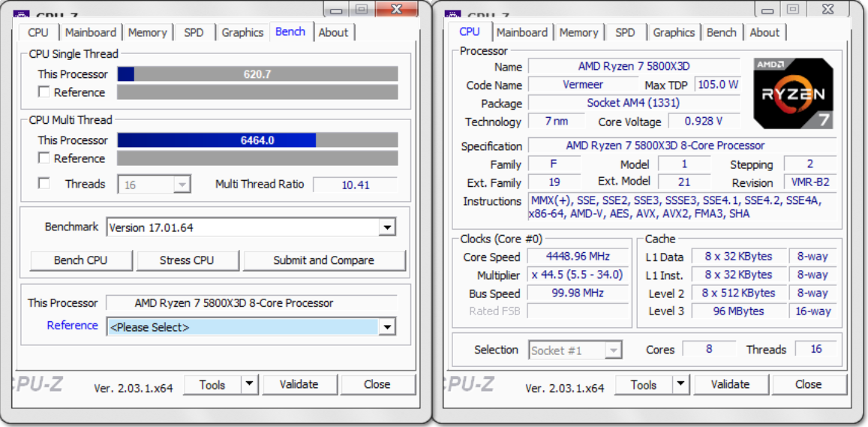The image size is (868, 427).
Task: Open Graphics tab in the left window
Action: pyautogui.click(x=242, y=33)
